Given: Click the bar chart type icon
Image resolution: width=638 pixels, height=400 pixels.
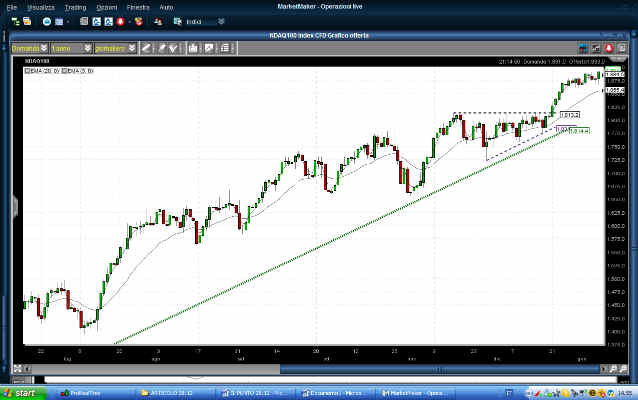Looking at the screenshot, I should click(x=192, y=47).
